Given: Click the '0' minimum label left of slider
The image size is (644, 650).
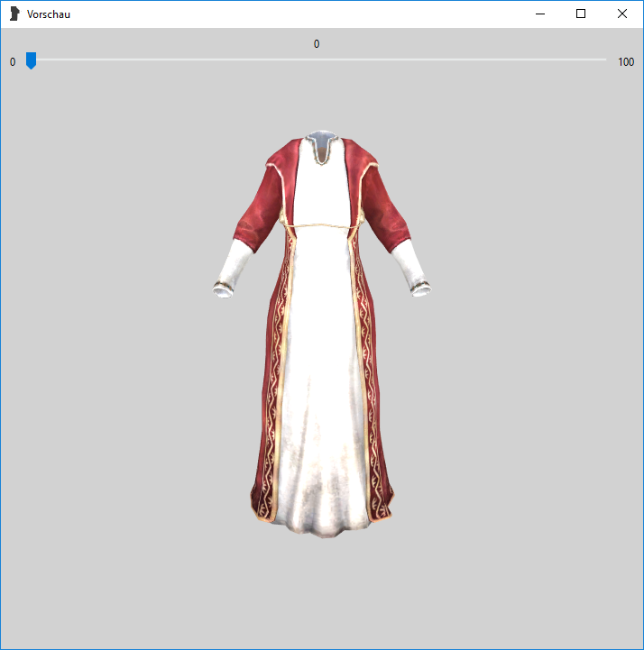Looking at the screenshot, I should pyautogui.click(x=13, y=62).
